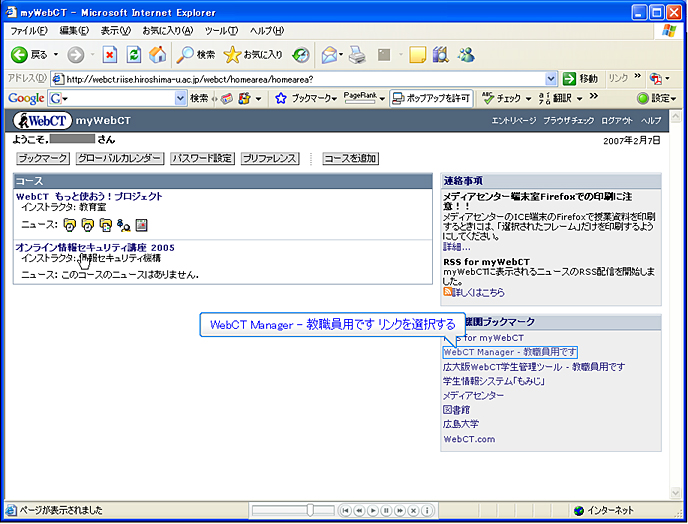Image resolution: width=688 pixels, height=524 pixels.
Task: Refresh the page with green arrows icon
Action: [133, 55]
